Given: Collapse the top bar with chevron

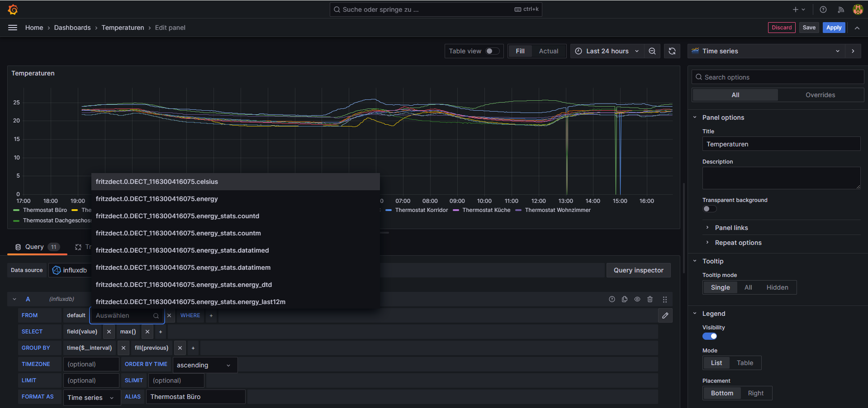Looking at the screenshot, I should point(857,28).
